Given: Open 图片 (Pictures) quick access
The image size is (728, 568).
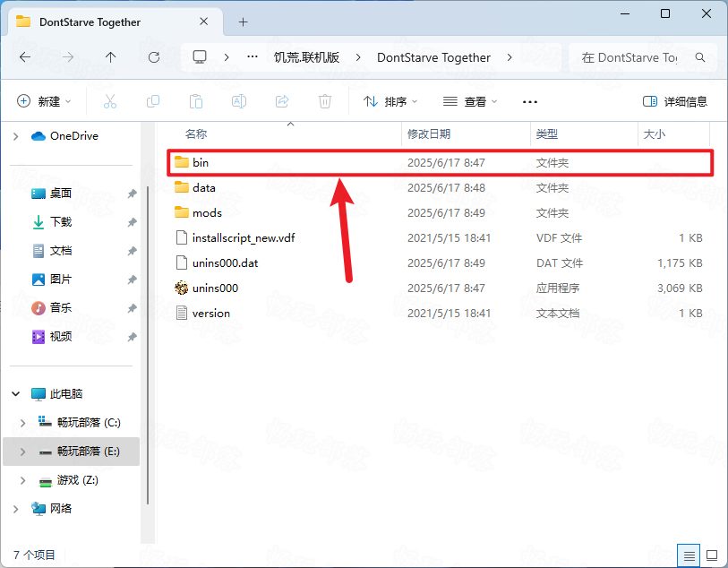Looking at the screenshot, I should coord(52,280).
